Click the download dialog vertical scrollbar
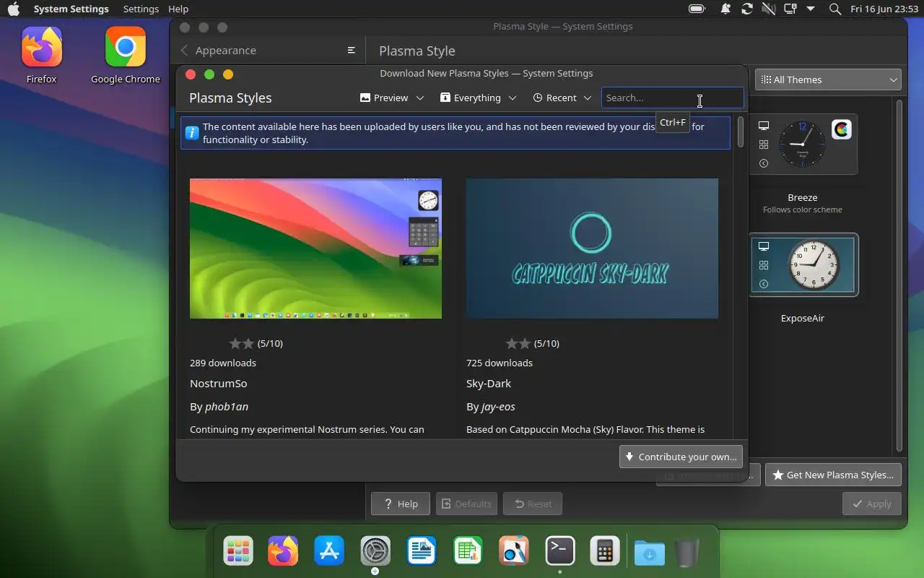This screenshot has height=578, width=924. pyautogui.click(x=740, y=132)
